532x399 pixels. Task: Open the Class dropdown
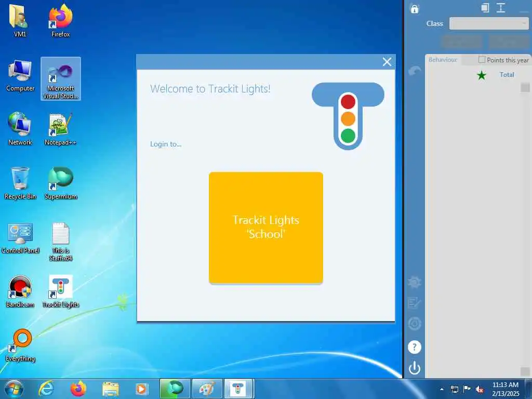coord(489,24)
